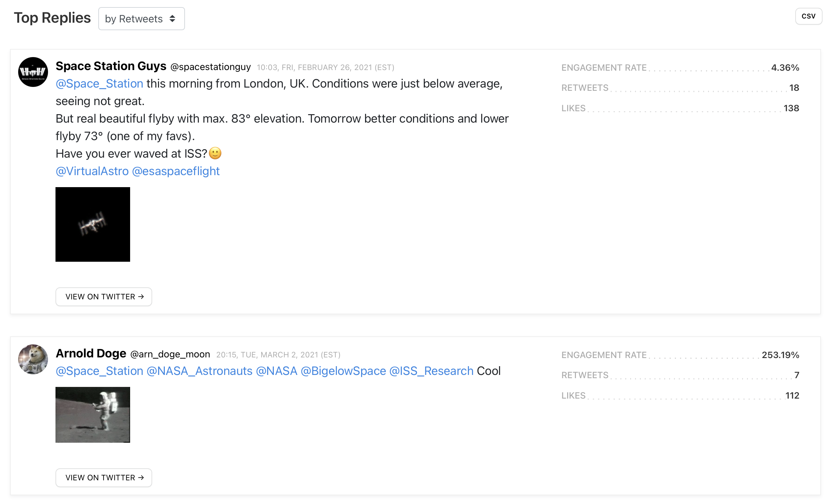830x504 pixels.
Task: Click Space Station Guys profile avatar
Action: 33,72
